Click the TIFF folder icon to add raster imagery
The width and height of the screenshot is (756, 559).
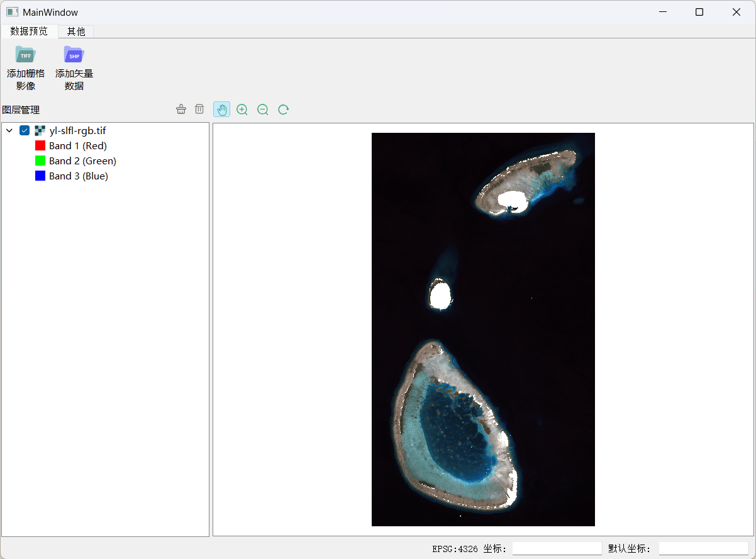(26, 55)
